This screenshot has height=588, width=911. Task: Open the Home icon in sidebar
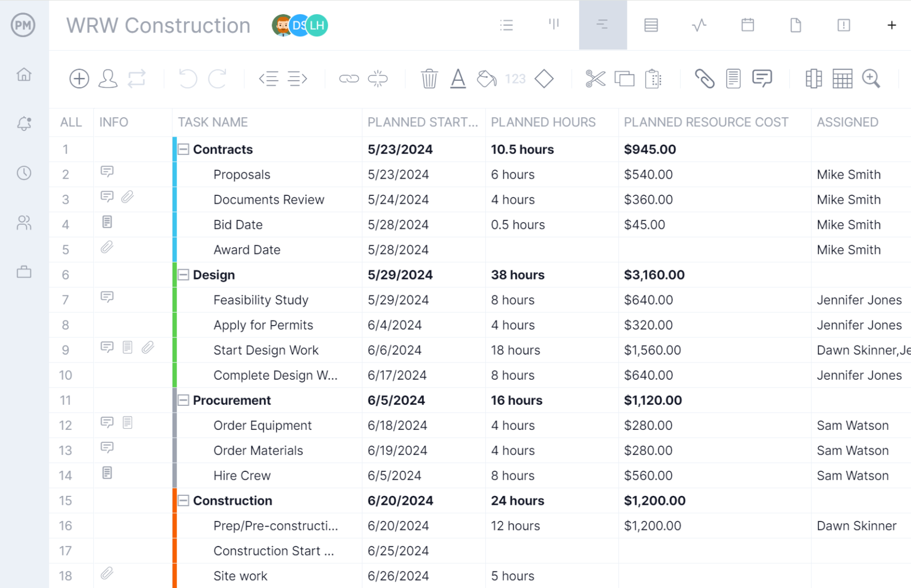[24, 74]
